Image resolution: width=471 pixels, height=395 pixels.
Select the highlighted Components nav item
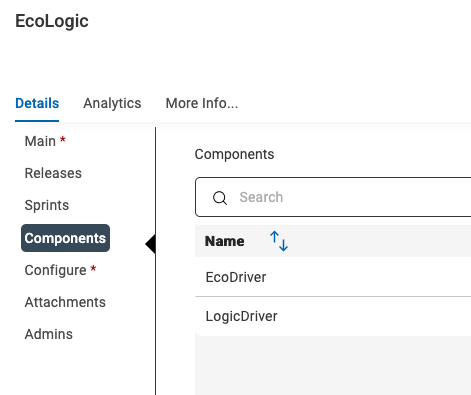click(65, 238)
